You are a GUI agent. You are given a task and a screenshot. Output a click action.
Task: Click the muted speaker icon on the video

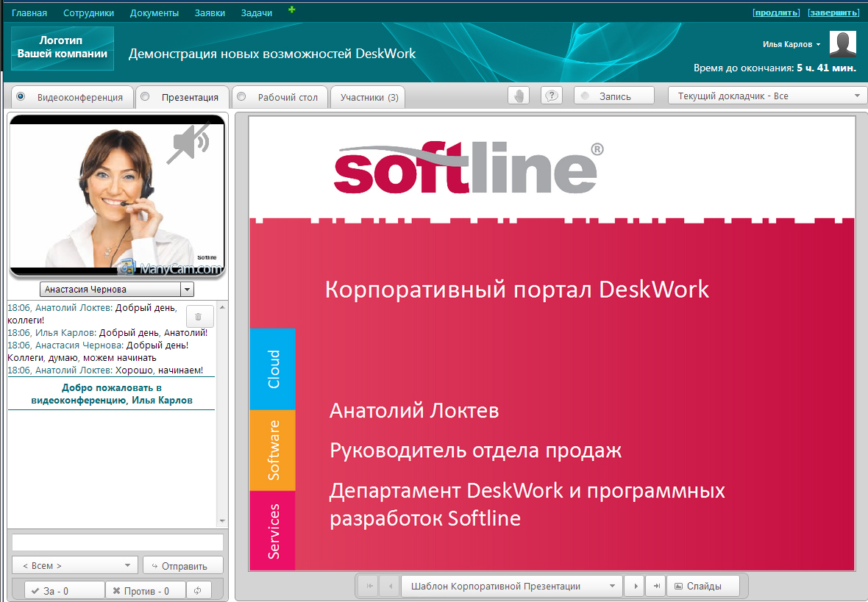click(189, 143)
